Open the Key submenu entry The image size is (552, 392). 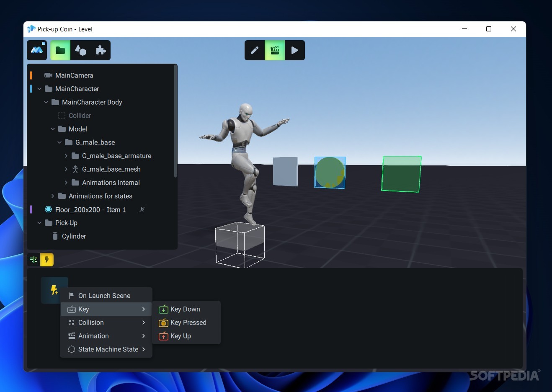click(106, 309)
